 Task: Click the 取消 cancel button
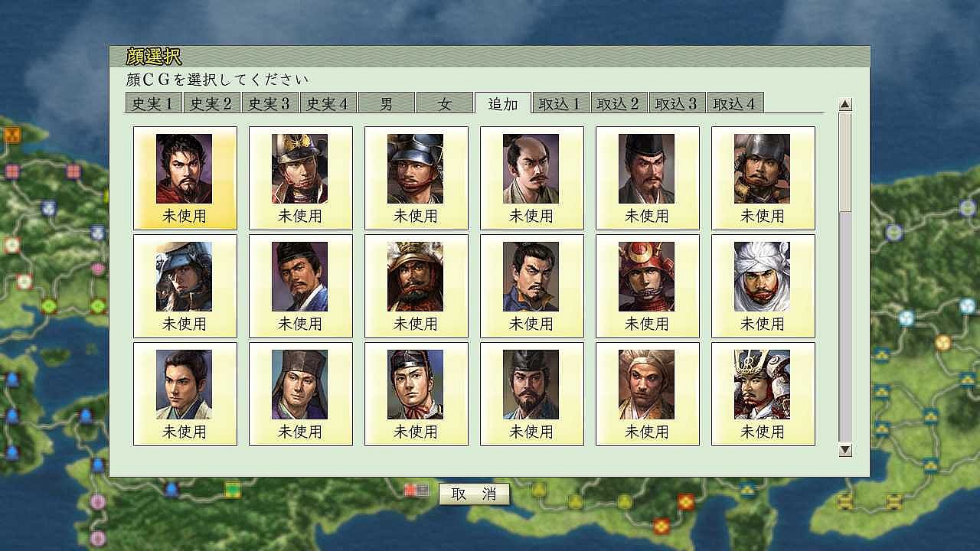pyautogui.click(x=474, y=494)
